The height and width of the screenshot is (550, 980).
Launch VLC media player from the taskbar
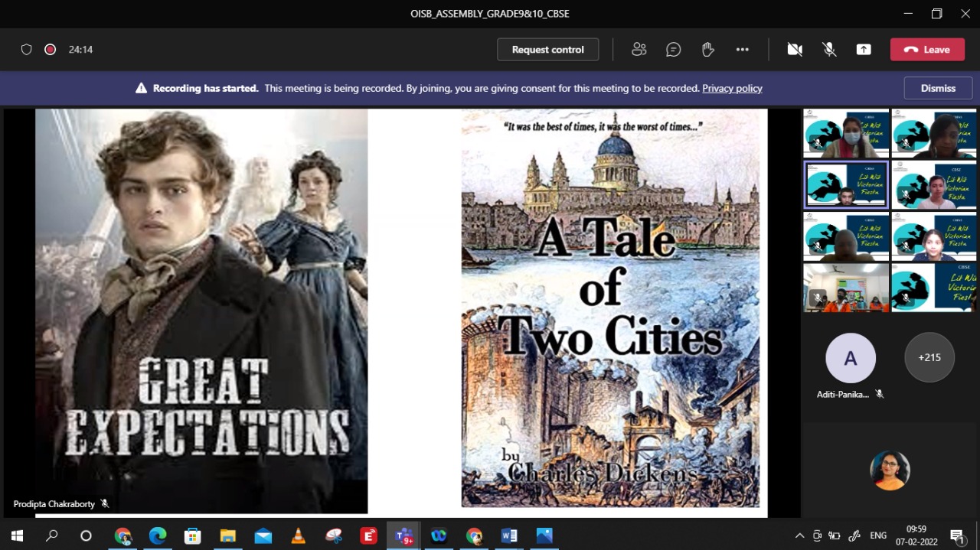pos(299,535)
